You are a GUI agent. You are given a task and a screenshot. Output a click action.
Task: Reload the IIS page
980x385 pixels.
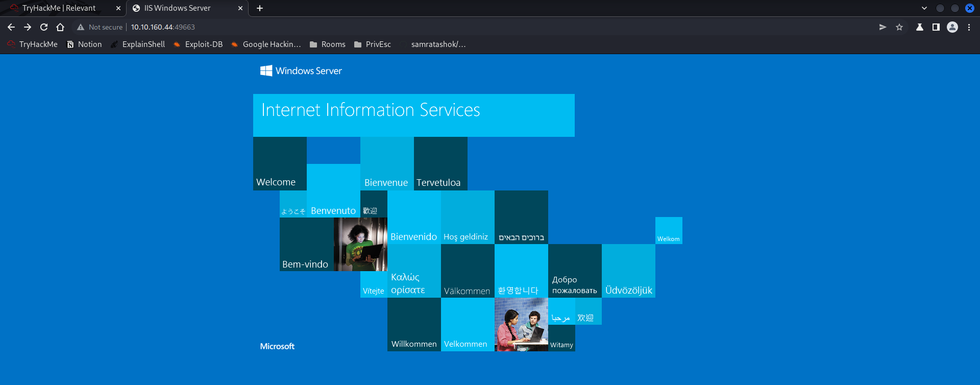coord(44,27)
